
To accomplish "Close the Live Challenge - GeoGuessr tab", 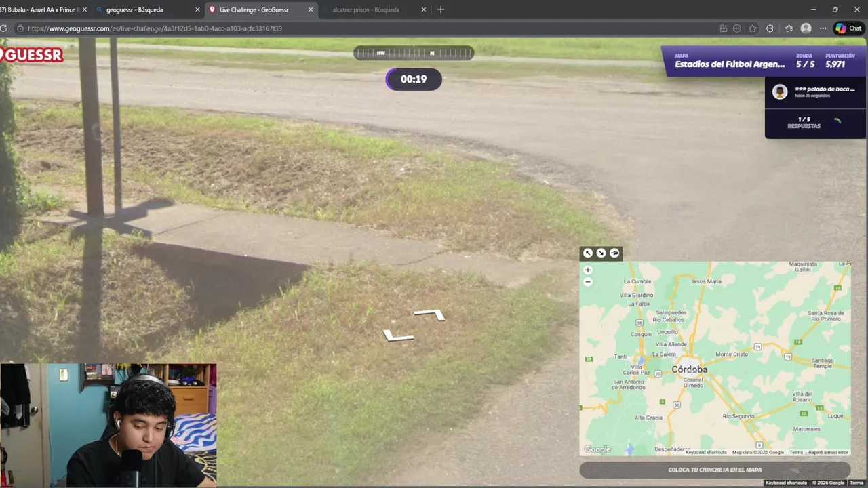I will pyautogui.click(x=311, y=9).
